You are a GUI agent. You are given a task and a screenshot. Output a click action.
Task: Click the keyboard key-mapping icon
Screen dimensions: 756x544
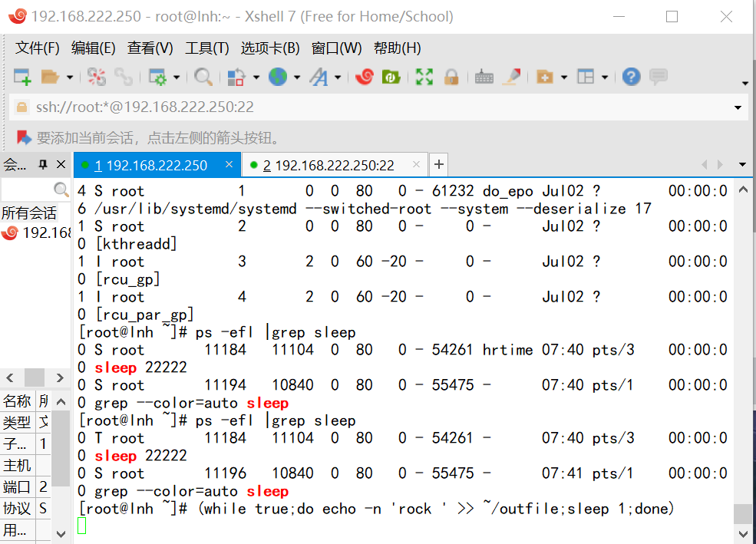click(x=484, y=77)
